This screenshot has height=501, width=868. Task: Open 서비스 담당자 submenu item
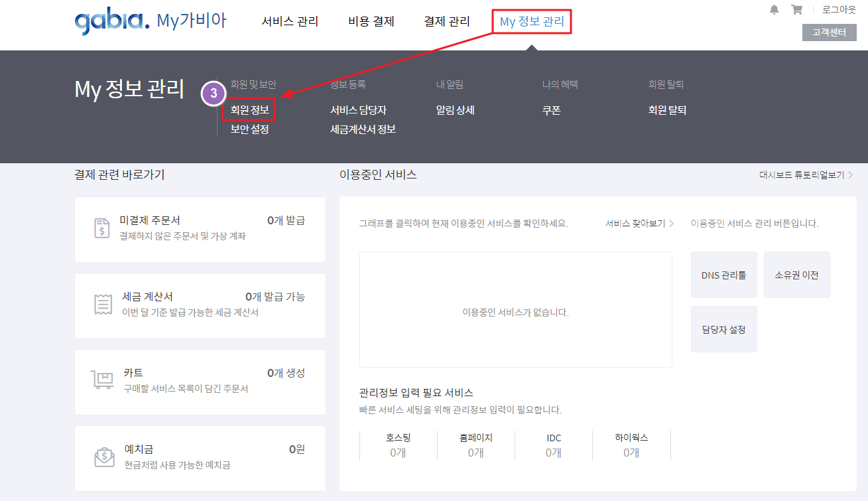click(x=358, y=110)
